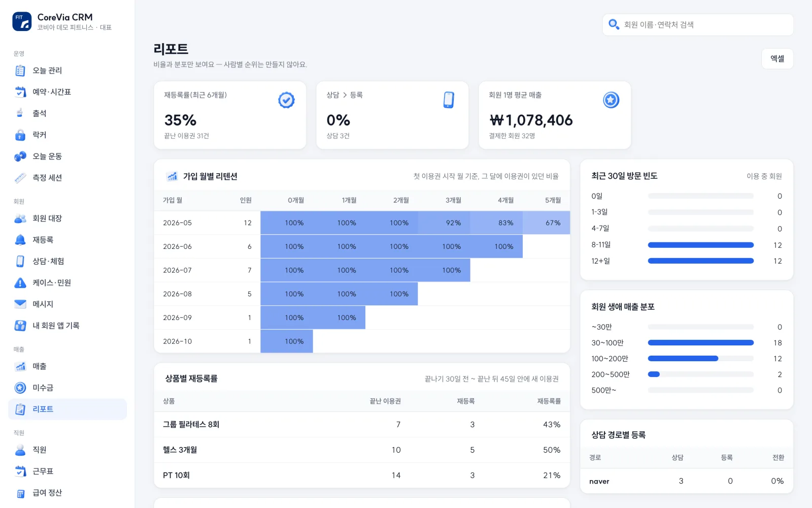Click the 재등록률 checkmark badge icon
The image size is (812, 508).
pos(286,100)
